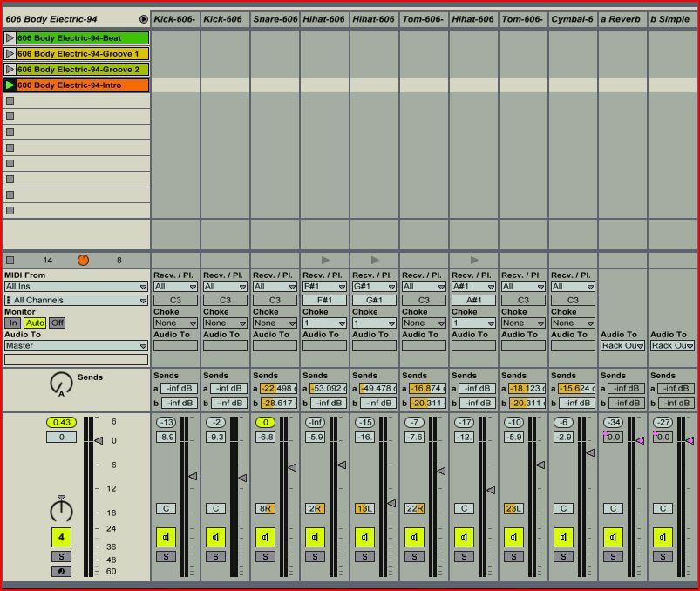The height and width of the screenshot is (591, 700).
Task: Click the A#1 play note field
Action: coord(473,301)
